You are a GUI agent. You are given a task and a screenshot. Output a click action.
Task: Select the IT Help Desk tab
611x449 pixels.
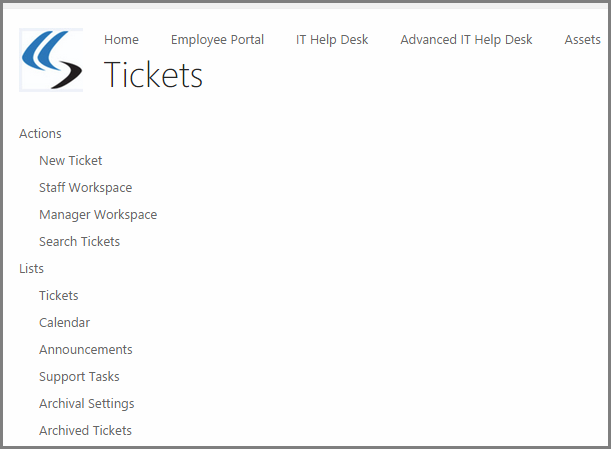point(332,40)
